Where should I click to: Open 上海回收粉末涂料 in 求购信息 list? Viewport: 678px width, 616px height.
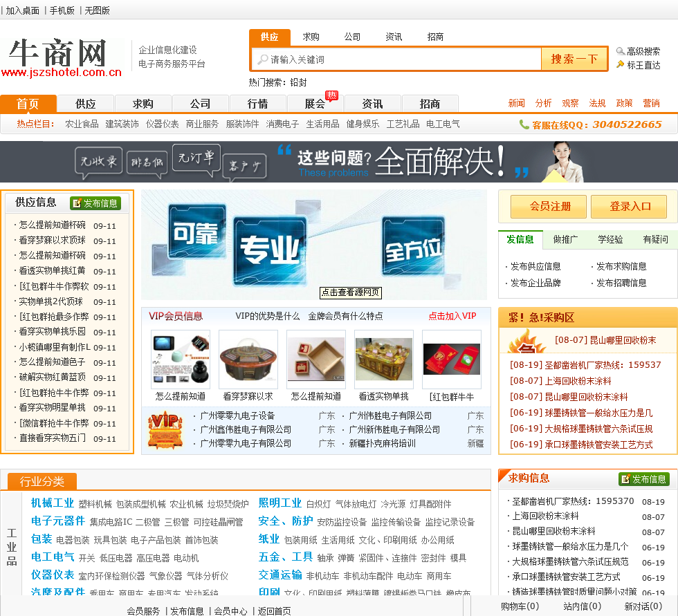[545, 516]
